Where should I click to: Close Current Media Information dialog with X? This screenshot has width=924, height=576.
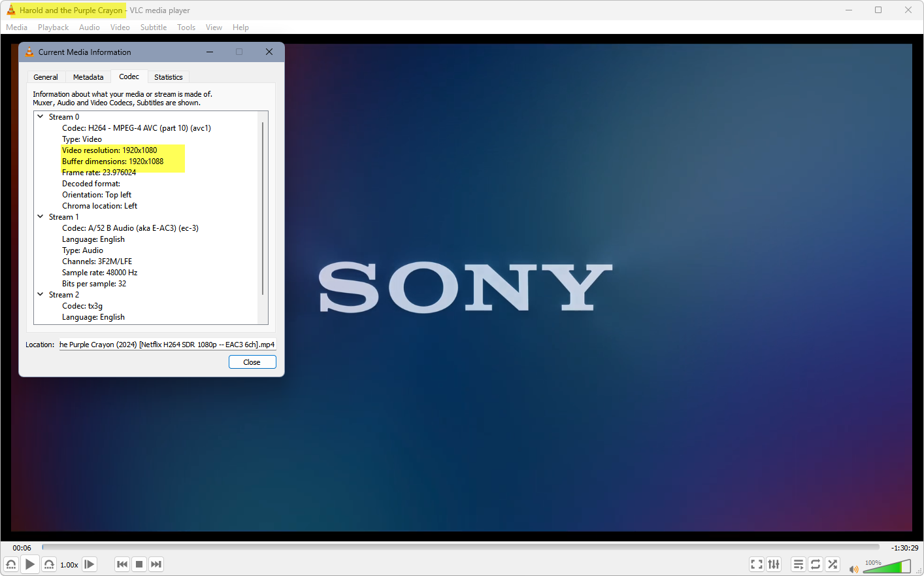click(x=269, y=52)
